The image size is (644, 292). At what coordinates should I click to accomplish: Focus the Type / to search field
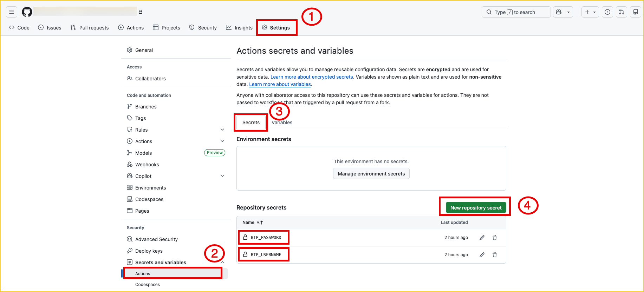pyautogui.click(x=516, y=12)
